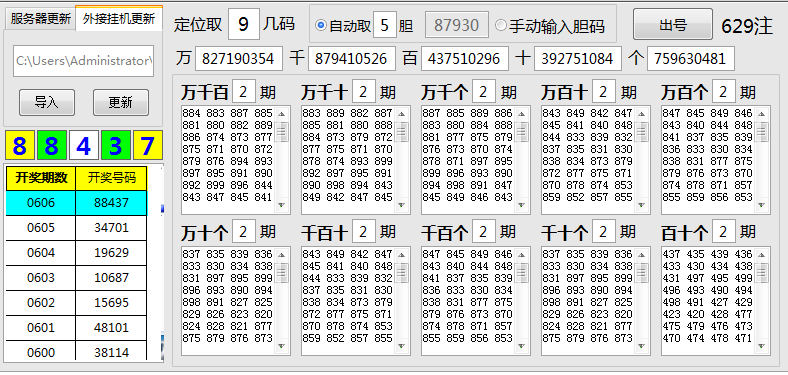Click the up arrow of 千百个 list scrollbar

tap(522, 255)
